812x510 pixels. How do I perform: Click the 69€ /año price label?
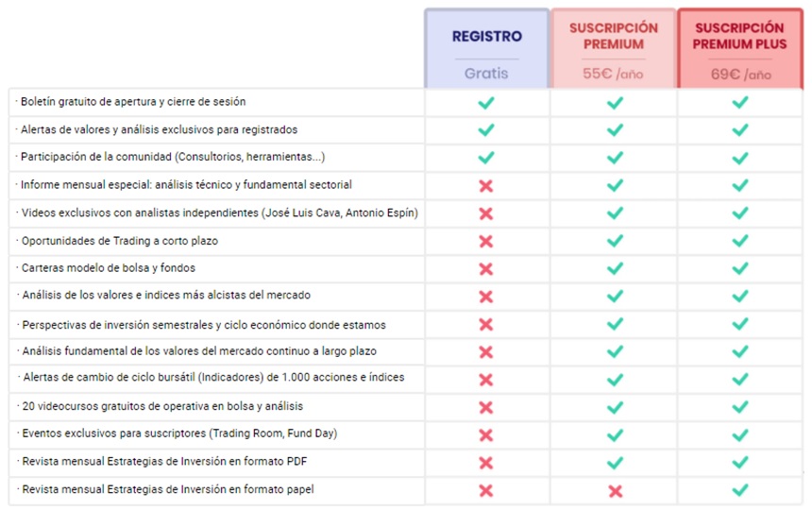740,73
